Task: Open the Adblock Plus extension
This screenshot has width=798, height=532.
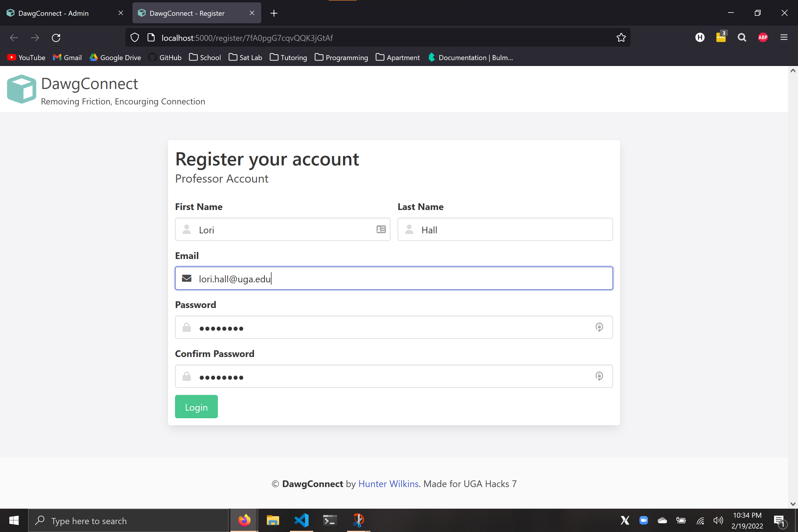Action: pos(763,38)
